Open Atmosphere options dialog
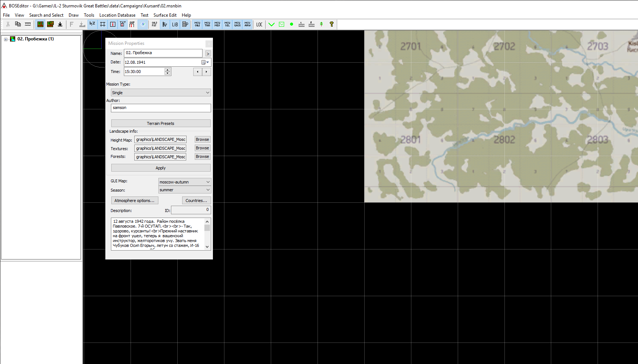638x364 pixels. [134, 201]
